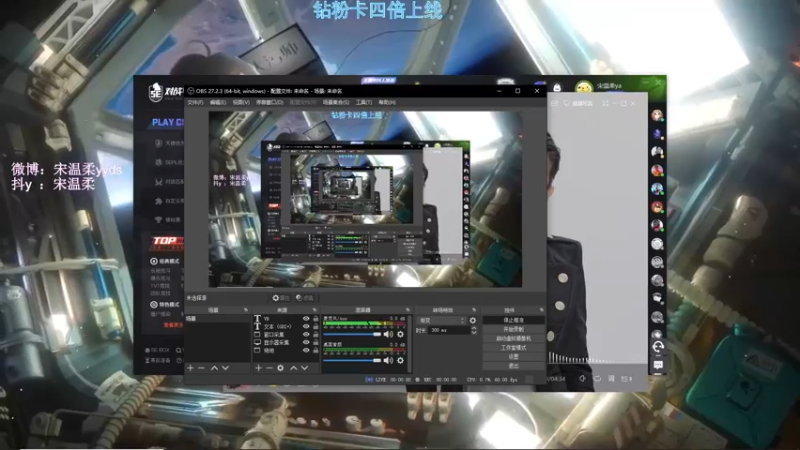Click the 退出 button in the controls dock
Image resolution: width=800 pixels, height=450 pixels.
point(513,366)
